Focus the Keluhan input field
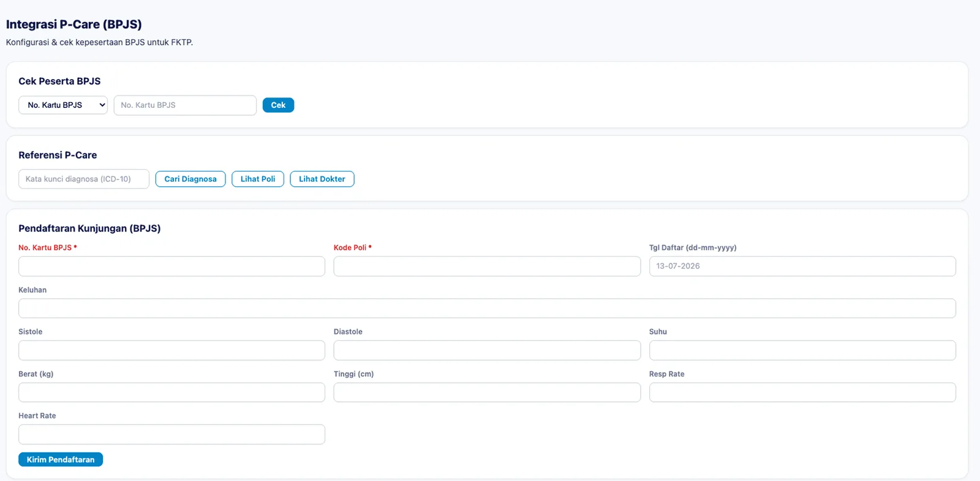Screen dimensions: 980x481 point(487,308)
